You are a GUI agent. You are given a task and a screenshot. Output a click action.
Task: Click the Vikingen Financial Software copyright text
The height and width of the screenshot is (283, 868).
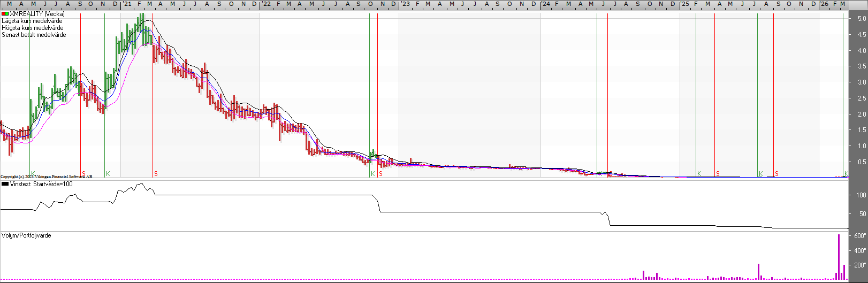[x=46, y=177]
